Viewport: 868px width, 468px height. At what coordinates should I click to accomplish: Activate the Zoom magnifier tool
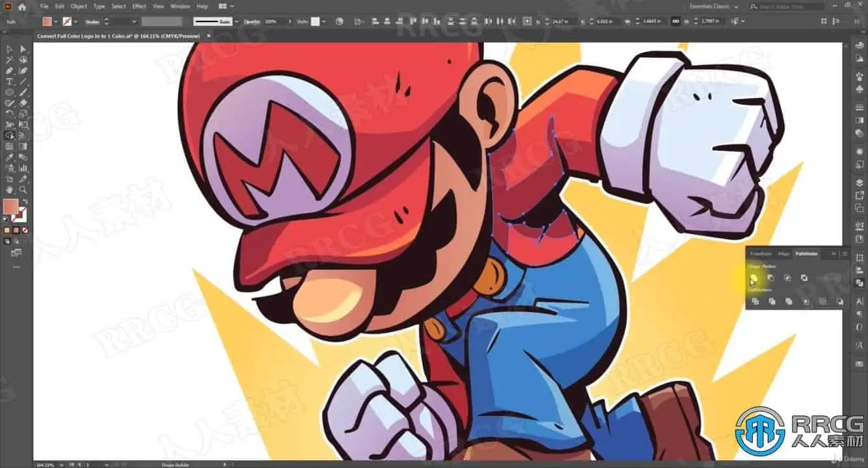23,189
